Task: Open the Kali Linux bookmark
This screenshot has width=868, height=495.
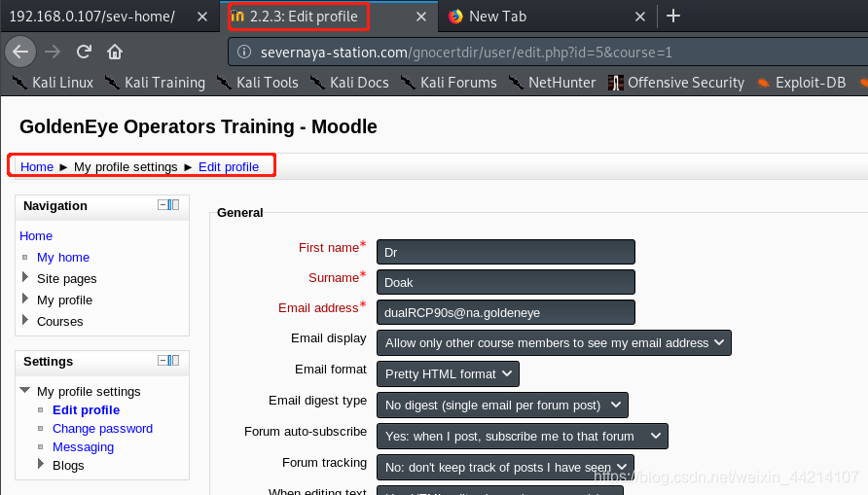Action: tap(54, 83)
